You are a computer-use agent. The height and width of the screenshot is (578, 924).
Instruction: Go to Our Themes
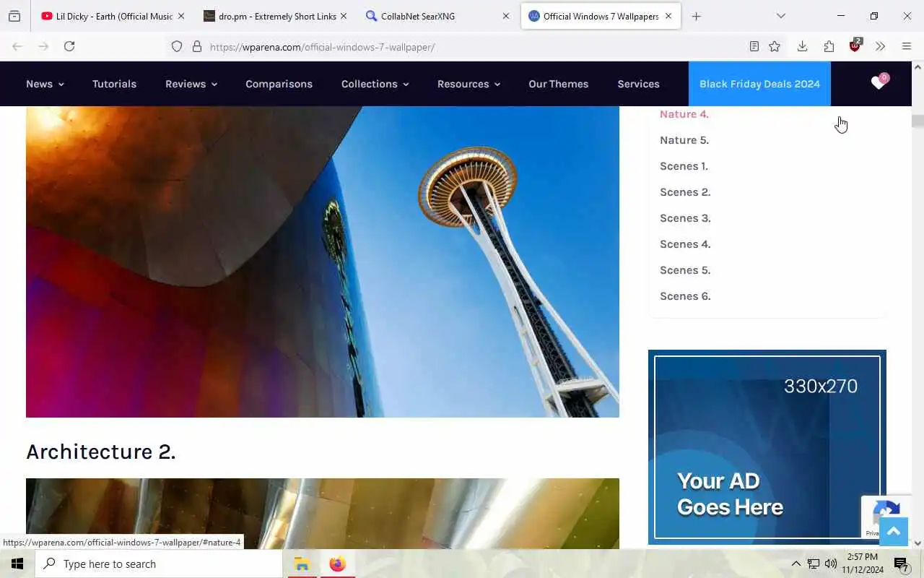point(558,84)
